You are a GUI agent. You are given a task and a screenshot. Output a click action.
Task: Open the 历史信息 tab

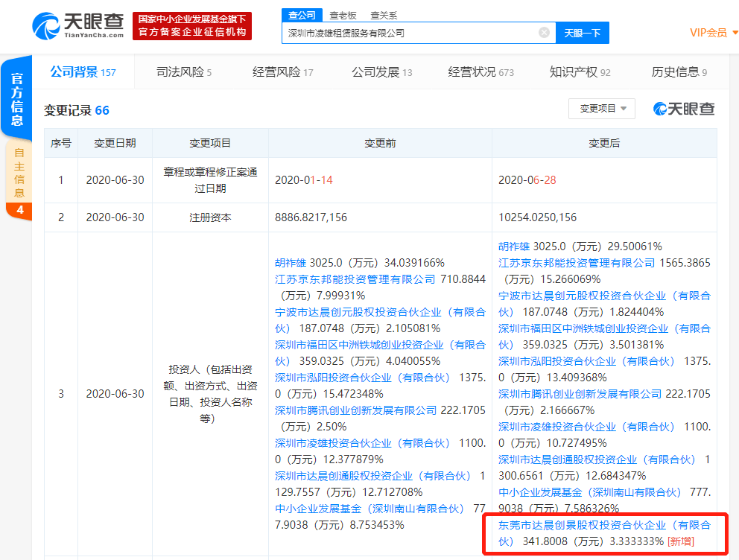(x=679, y=72)
